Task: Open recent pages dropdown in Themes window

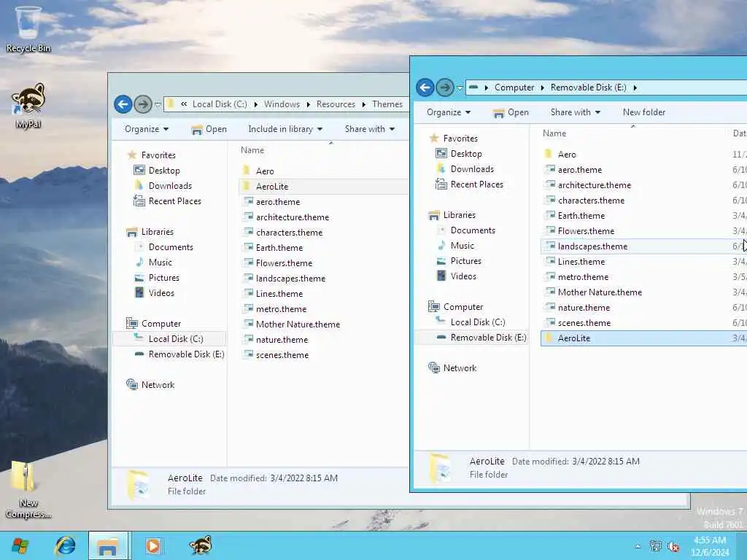Action: click(x=158, y=104)
